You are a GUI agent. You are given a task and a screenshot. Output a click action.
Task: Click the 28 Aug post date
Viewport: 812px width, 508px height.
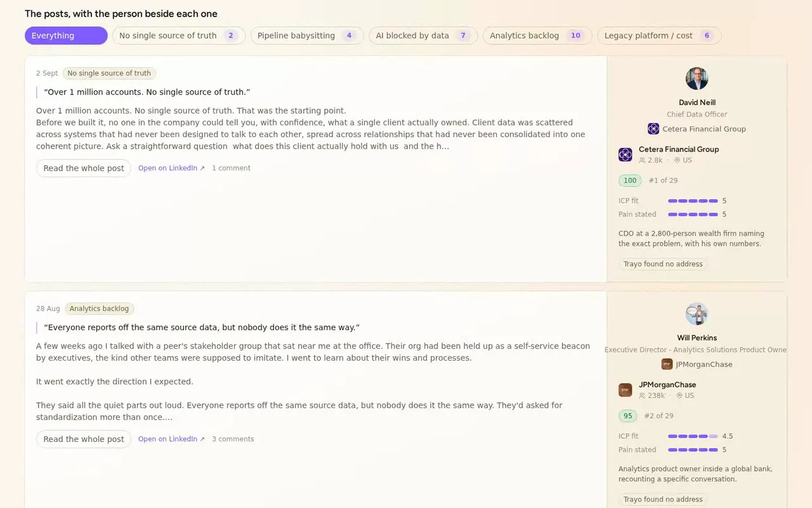pyautogui.click(x=48, y=309)
